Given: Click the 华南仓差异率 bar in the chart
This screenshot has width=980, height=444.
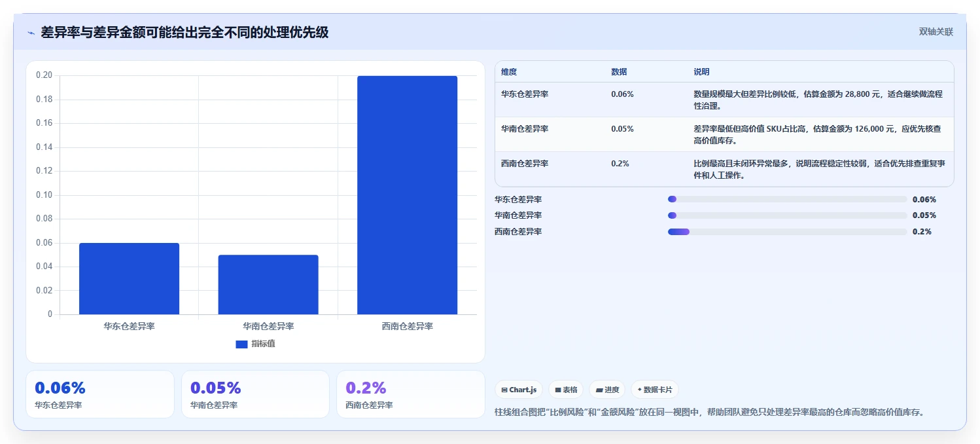Looking at the screenshot, I should (268, 285).
